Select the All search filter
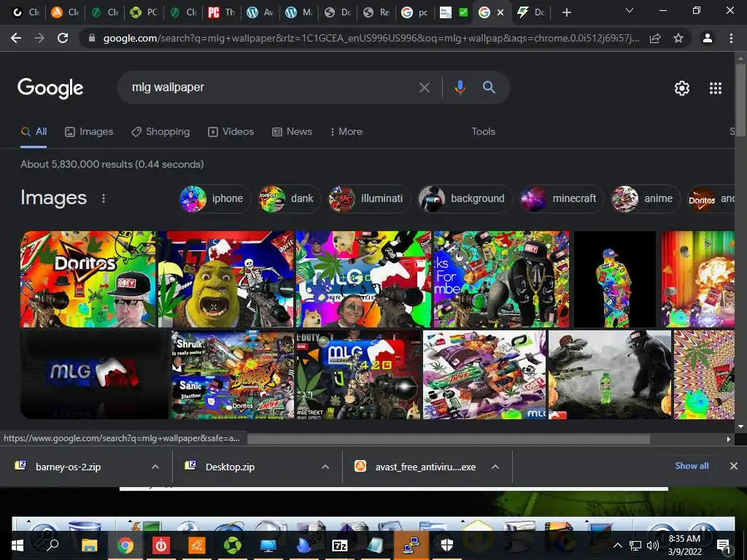The height and width of the screenshot is (560, 747). click(34, 131)
